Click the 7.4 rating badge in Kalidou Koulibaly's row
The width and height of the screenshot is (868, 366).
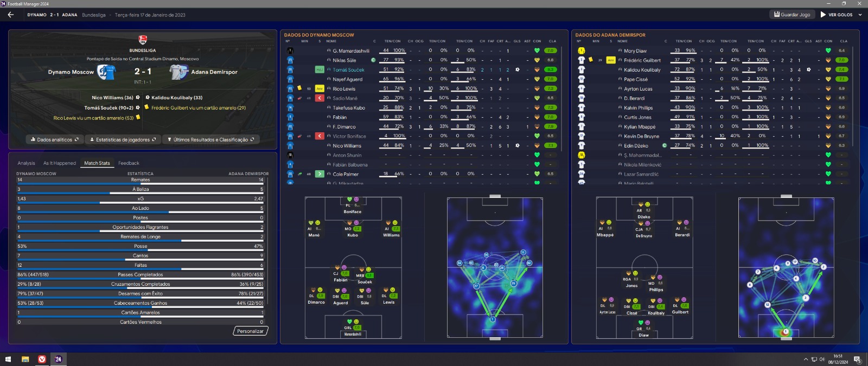842,69
